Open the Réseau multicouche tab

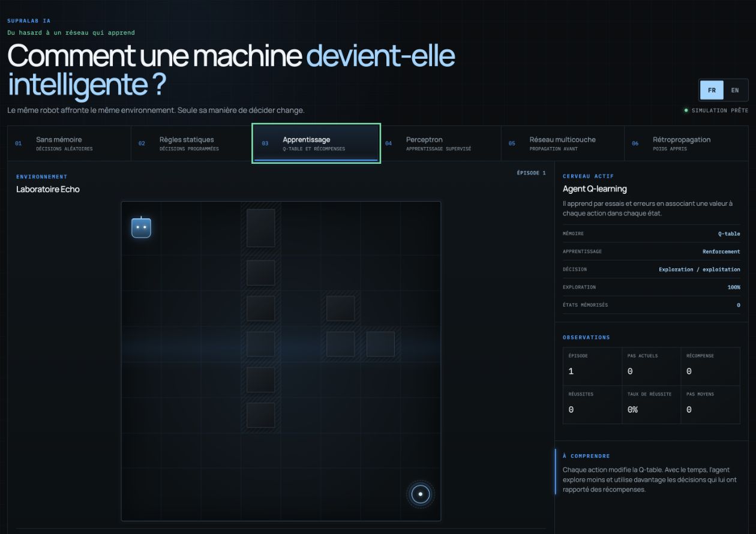[x=563, y=143]
